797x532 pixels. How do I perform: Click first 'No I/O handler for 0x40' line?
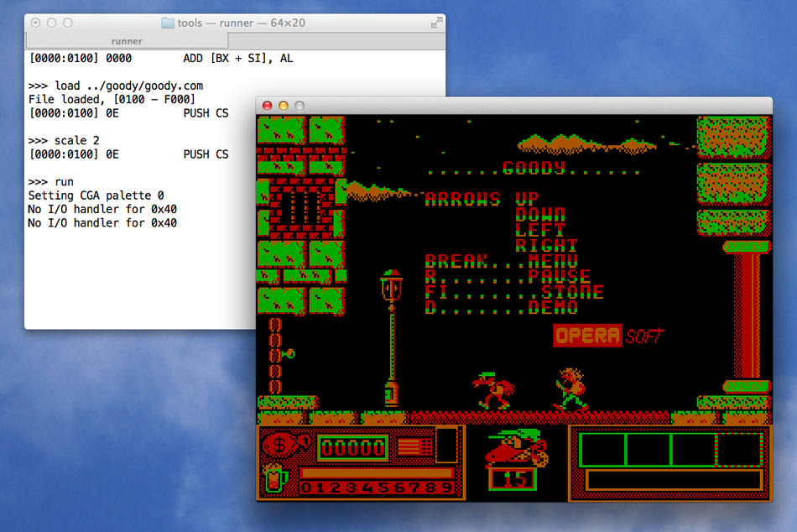(102, 209)
